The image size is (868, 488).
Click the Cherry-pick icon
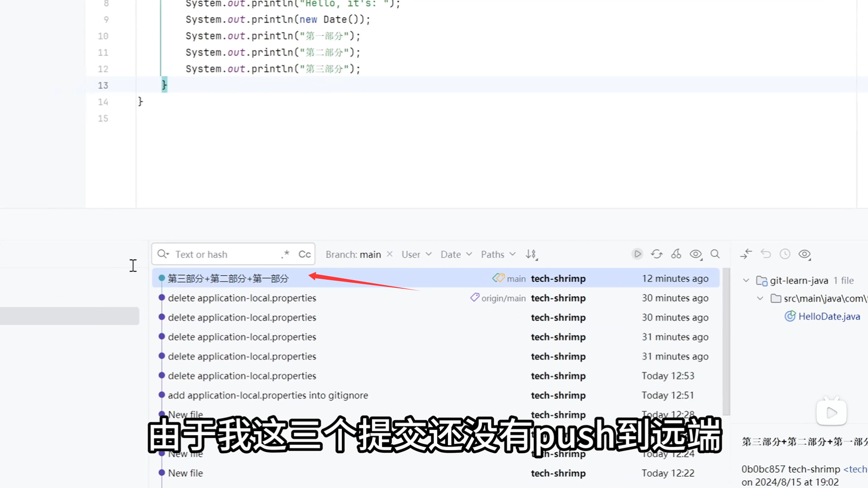pos(676,254)
